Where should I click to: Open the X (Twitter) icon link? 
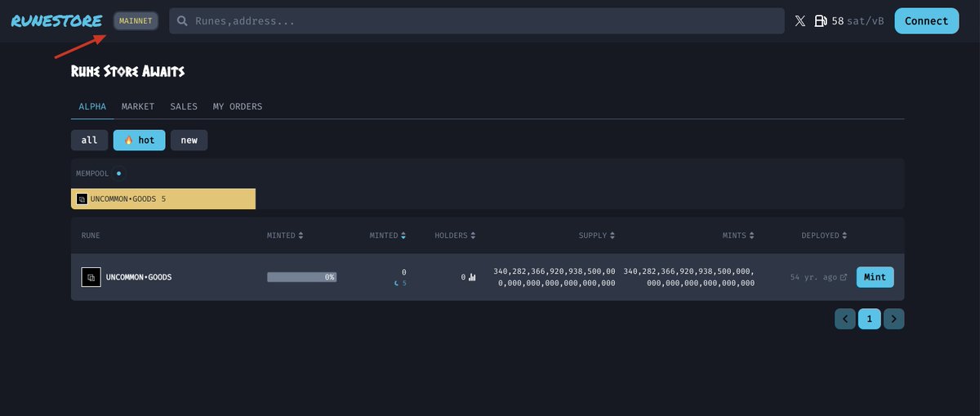pyautogui.click(x=800, y=21)
